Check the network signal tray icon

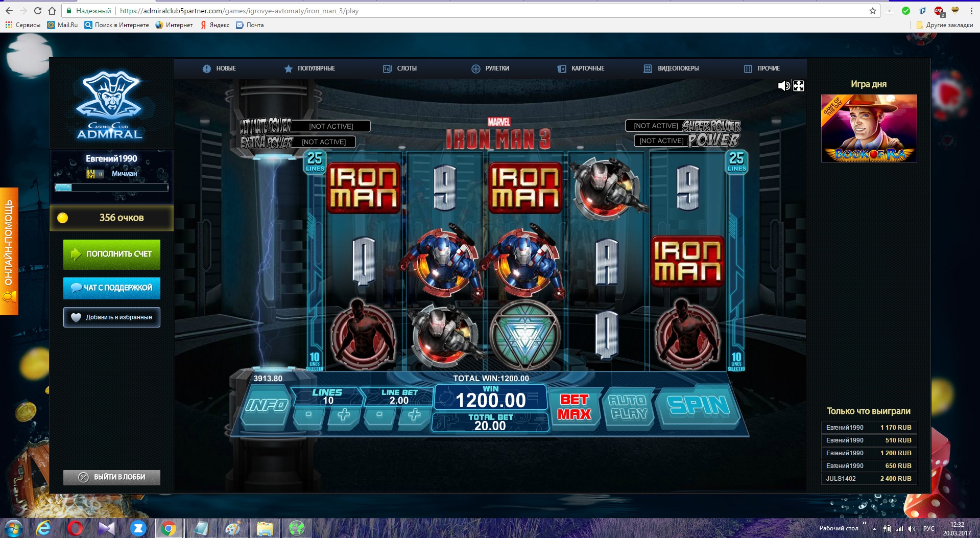[899, 529]
